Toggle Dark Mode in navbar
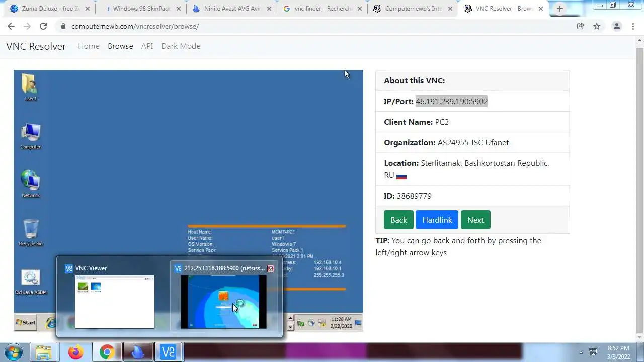The image size is (644, 362). (181, 46)
